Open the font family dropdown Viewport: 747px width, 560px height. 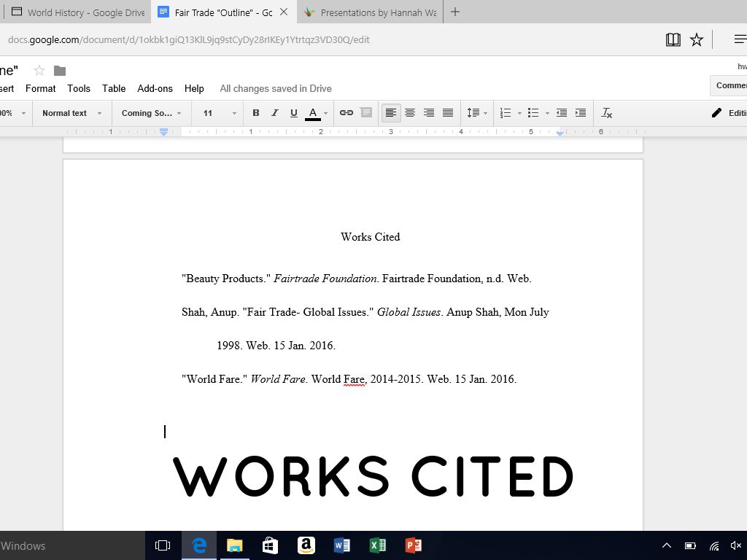click(152, 113)
